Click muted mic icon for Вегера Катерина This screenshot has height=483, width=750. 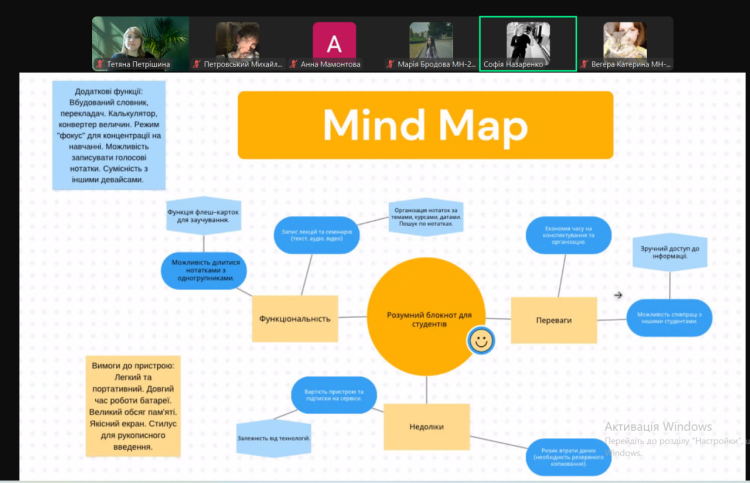(x=585, y=64)
